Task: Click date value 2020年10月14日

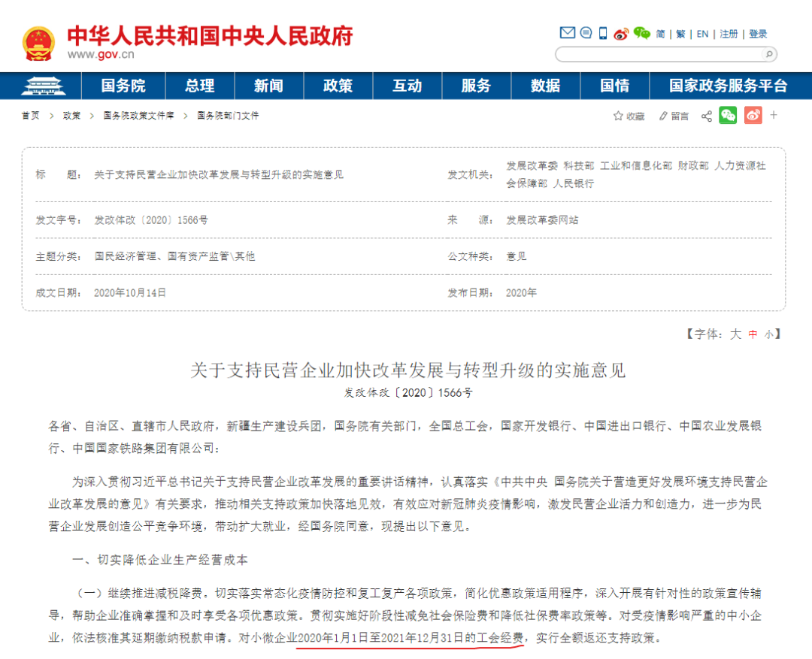Action: [x=130, y=293]
